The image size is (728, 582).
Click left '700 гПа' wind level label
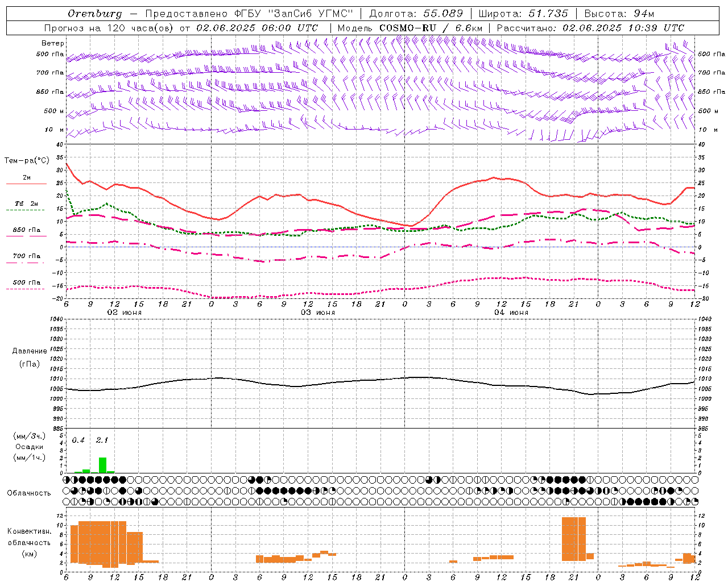(50, 73)
